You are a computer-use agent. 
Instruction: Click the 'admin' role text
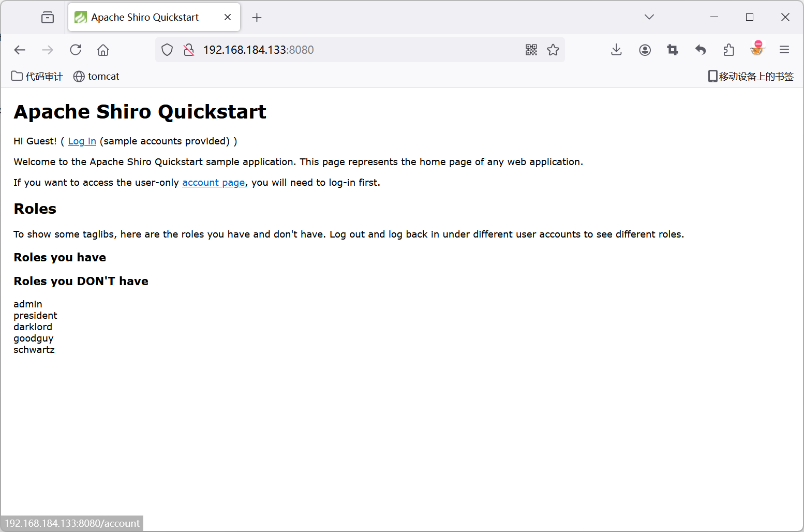28,304
